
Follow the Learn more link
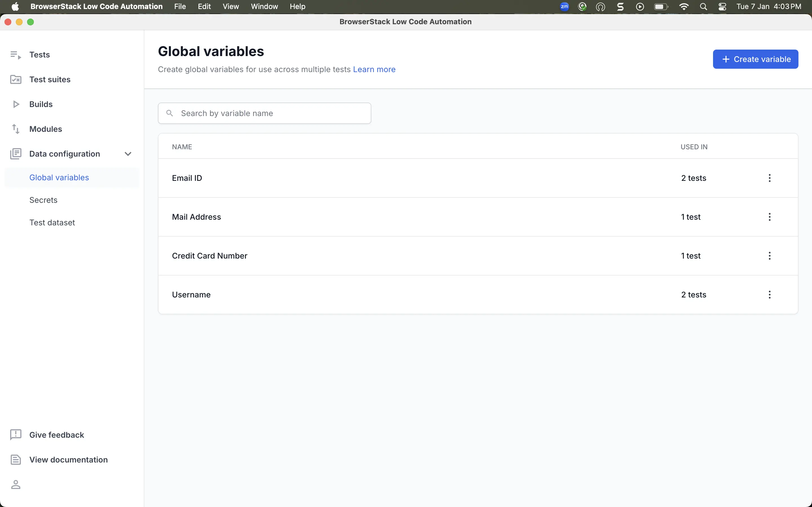374,69
